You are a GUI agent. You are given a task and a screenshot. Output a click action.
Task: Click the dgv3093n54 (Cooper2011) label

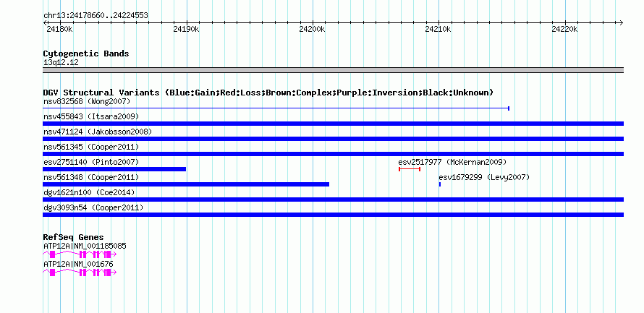(x=93, y=207)
